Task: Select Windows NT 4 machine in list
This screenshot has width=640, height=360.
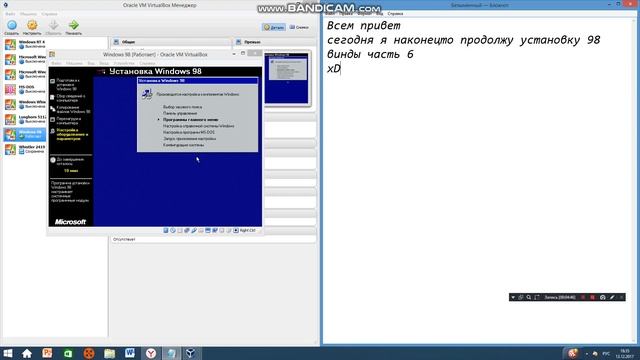Action: pyautogui.click(x=25, y=44)
